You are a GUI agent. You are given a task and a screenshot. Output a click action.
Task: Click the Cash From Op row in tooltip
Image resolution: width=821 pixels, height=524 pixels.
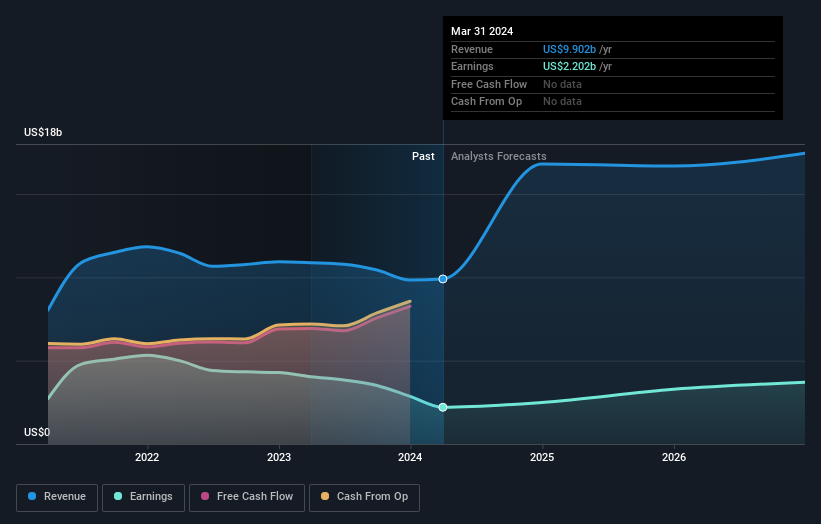[x=613, y=102]
